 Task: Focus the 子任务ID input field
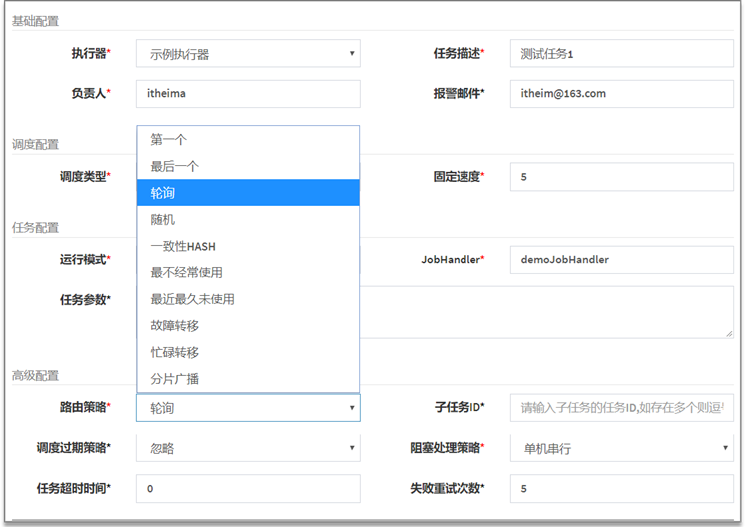pos(621,408)
